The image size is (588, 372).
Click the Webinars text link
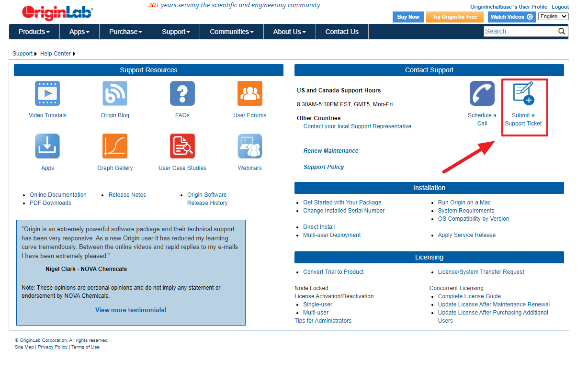pos(250,168)
